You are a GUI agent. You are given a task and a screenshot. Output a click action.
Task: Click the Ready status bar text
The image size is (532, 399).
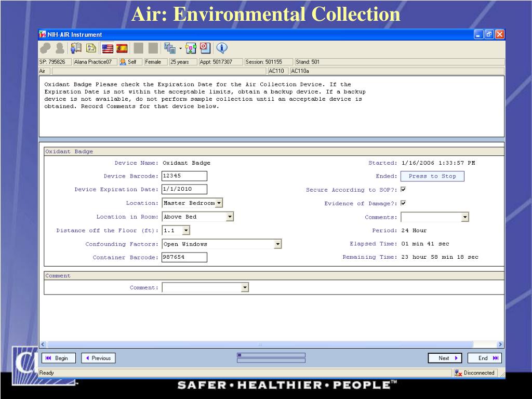(x=46, y=373)
